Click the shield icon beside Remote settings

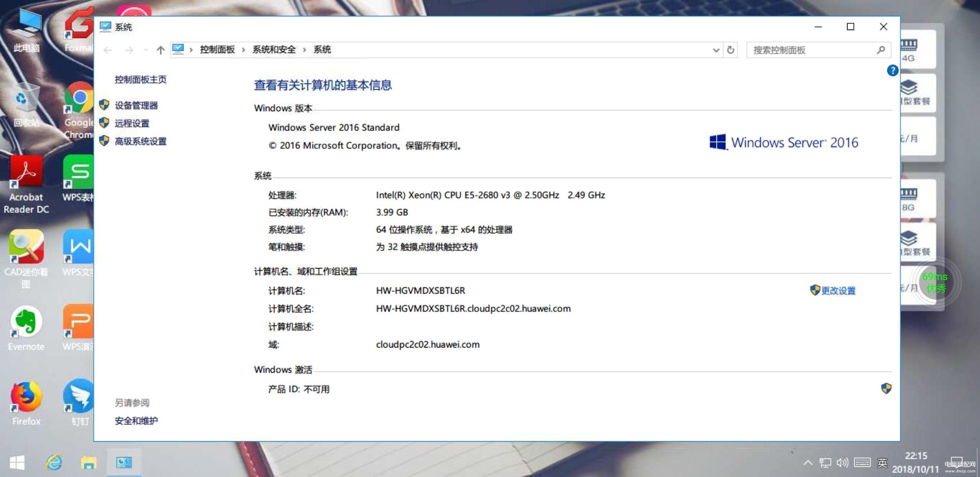(104, 122)
